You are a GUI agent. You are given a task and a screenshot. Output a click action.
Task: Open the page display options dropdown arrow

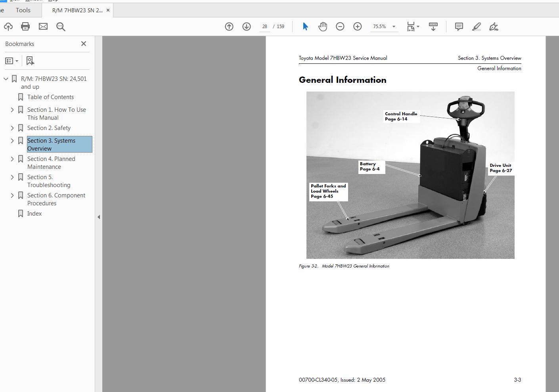[x=418, y=27]
